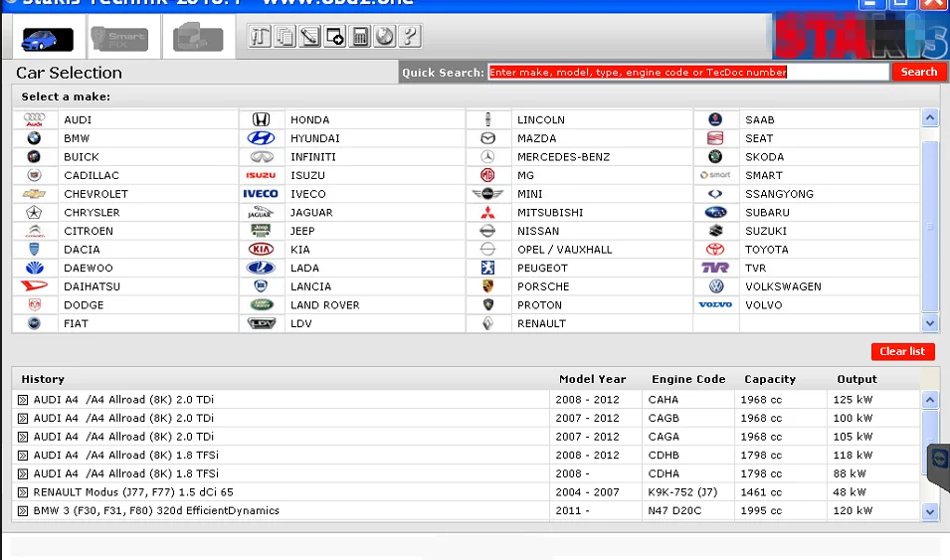Click the Clear list button
The height and width of the screenshot is (560, 950).
tap(902, 351)
